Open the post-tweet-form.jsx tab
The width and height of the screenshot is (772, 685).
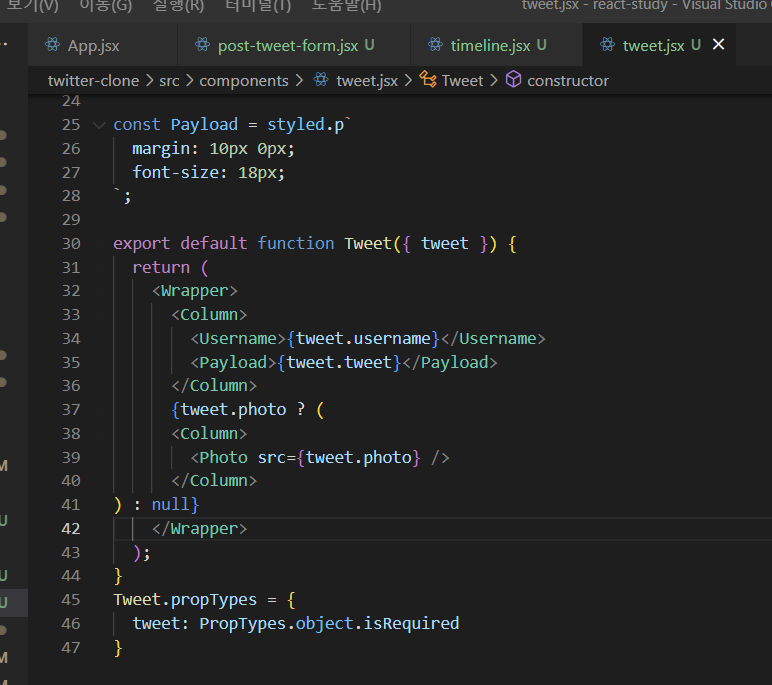[294, 45]
